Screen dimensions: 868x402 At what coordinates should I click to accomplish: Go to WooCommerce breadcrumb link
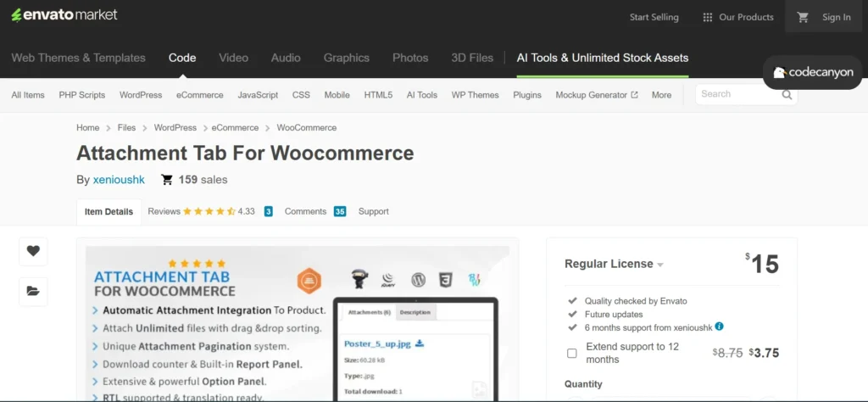pyautogui.click(x=306, y=127)
